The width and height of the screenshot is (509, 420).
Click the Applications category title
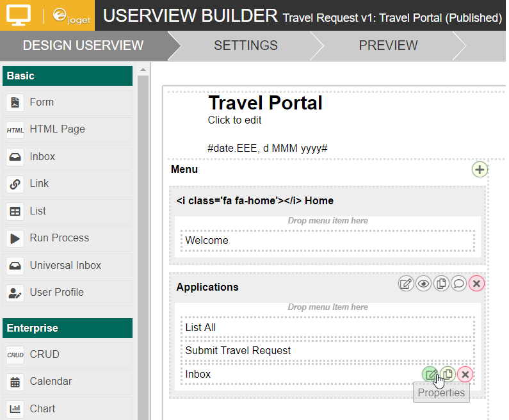(207, 287)
